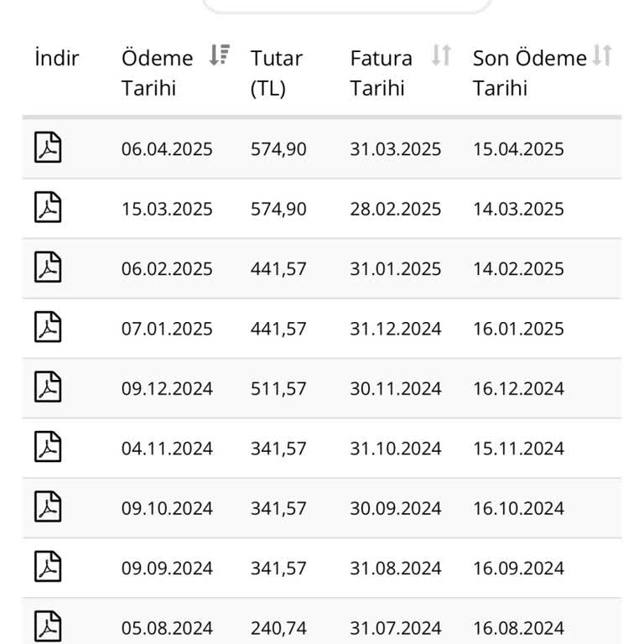Viewport: 644px width, 644px height.
Task: Download PDF for 15.03.2025 payment
Action: (48, 207)
